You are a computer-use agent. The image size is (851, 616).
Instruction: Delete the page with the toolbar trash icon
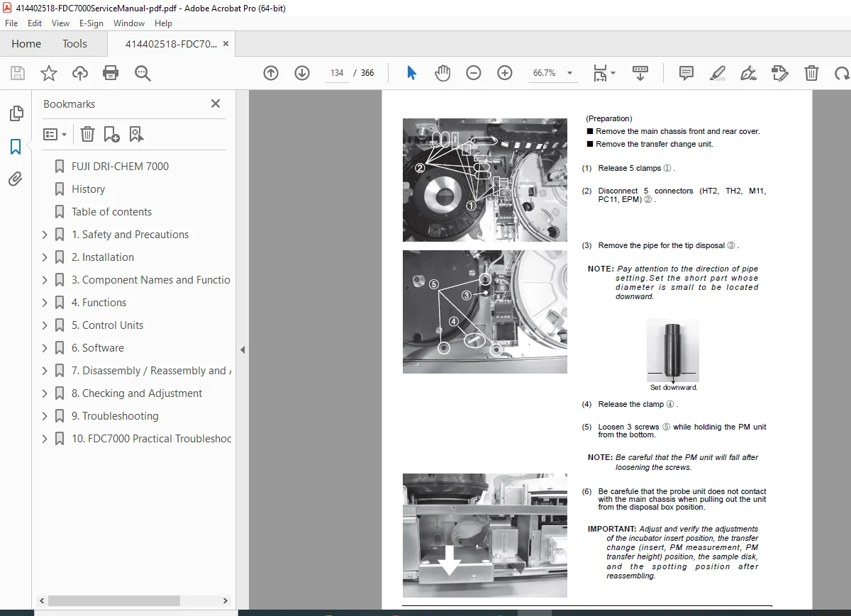[811, 73]
